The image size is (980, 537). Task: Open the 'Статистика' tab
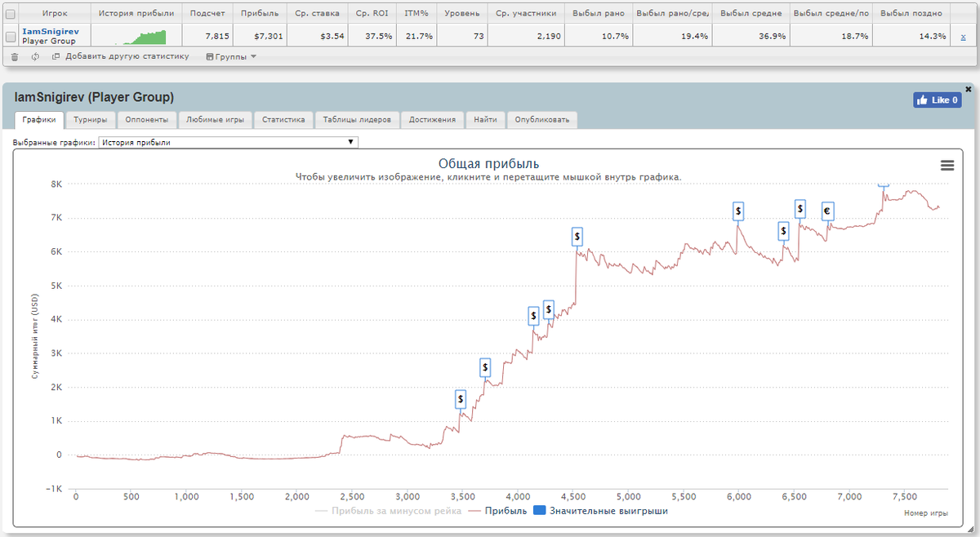(283, 120)
